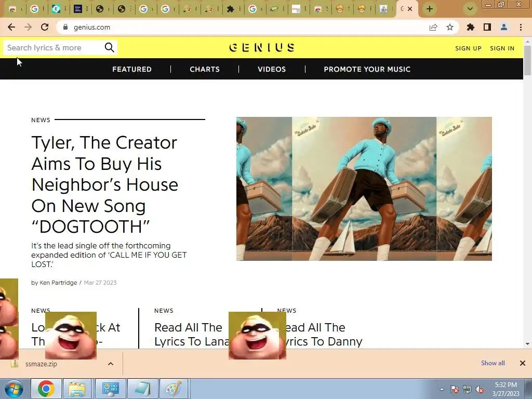Screen dimensions: 532x399
Task: Close the downloads bar
Action: [x=523, y=363]
